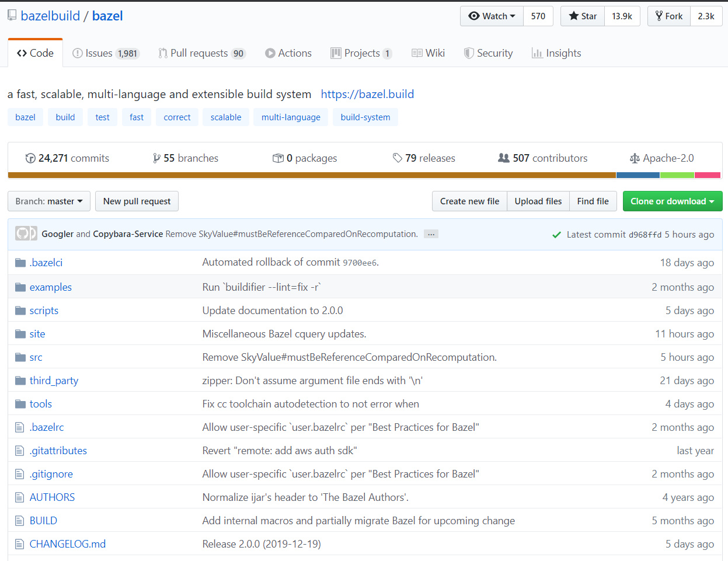Open the bazelbuild owner link
This screenshot has height=561, width=728.
click(x=50, y=16)
